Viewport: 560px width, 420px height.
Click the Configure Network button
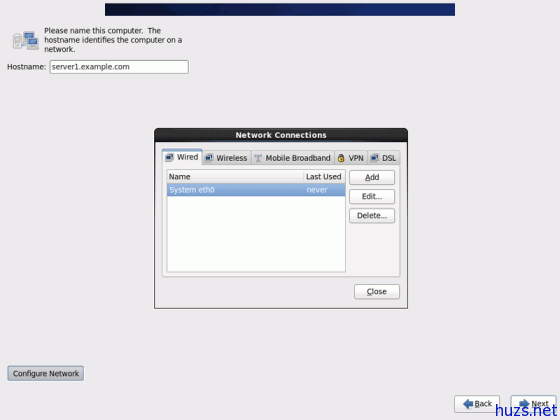46,373
